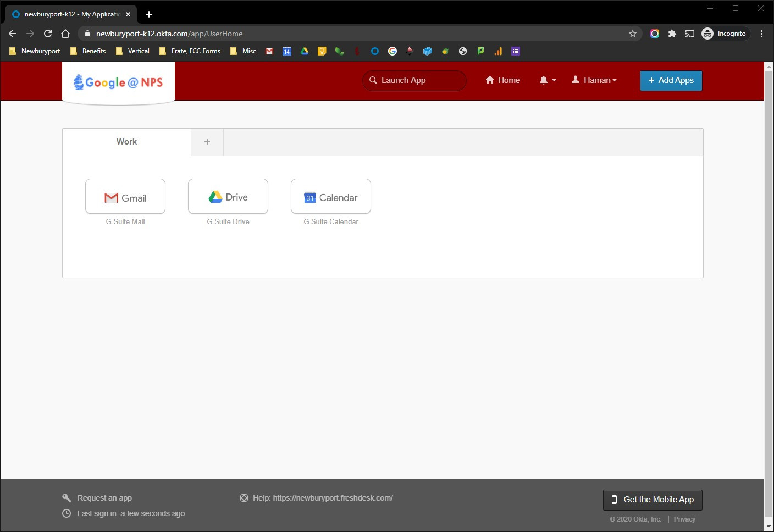Open the Misc bookmarks folder
The height and width of the screenshot is (532, 774).
pos(243,51)
